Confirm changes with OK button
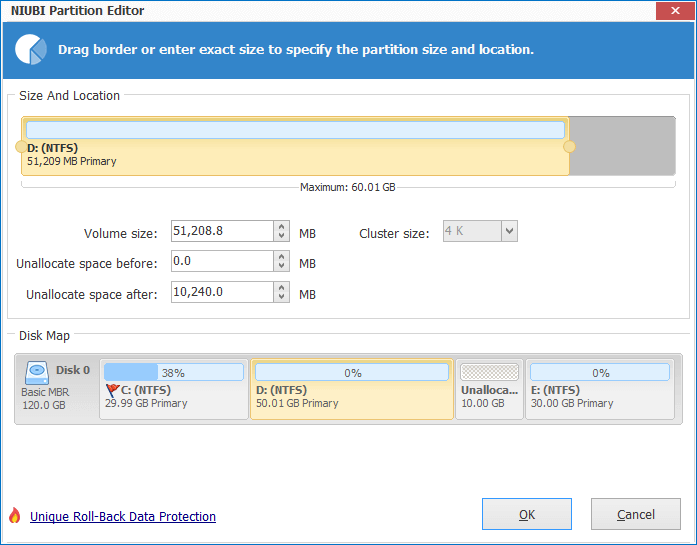 (527, 514)
